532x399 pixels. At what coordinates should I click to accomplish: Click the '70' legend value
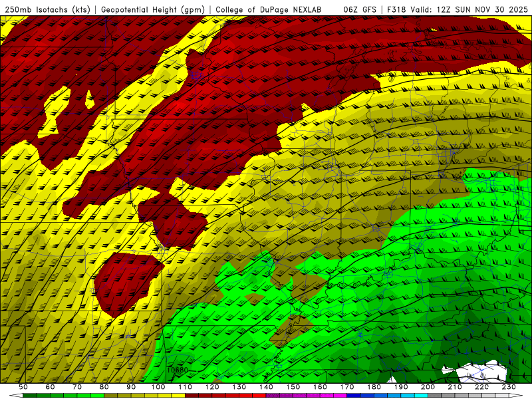tap(77, 387)
